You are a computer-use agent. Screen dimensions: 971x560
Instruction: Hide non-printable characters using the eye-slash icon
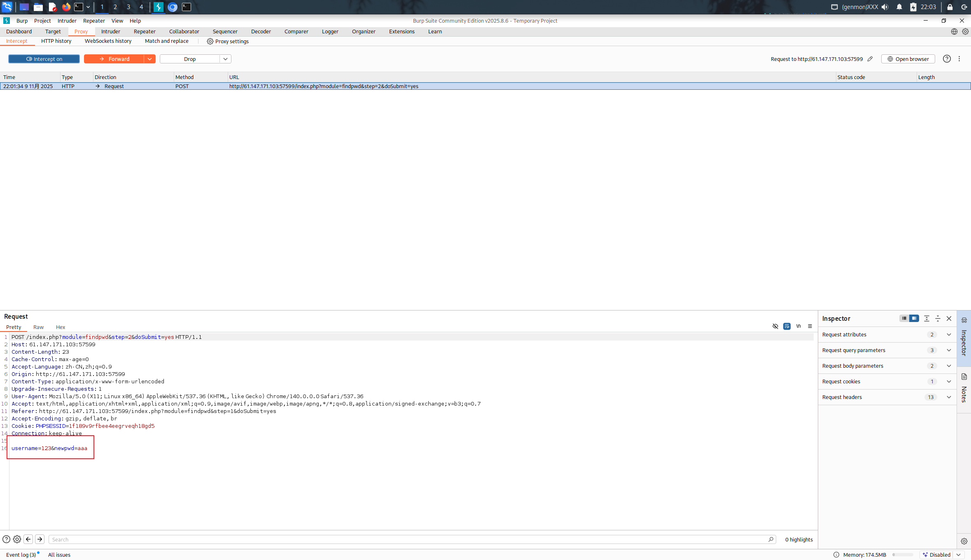point(775,326)
